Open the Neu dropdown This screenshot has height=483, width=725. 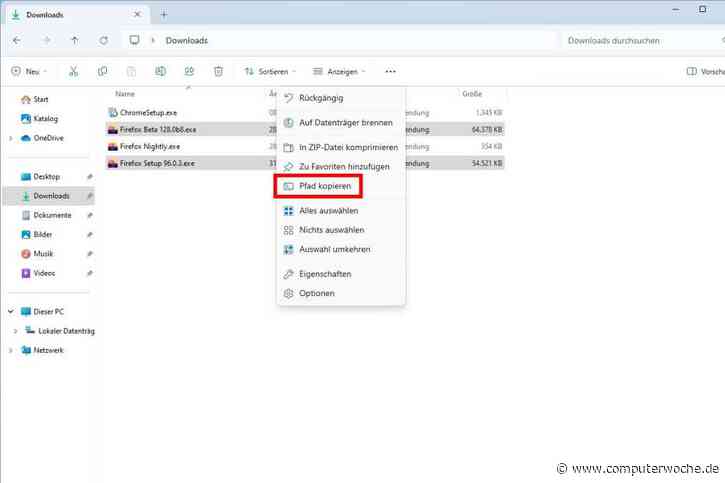tap(29, 71)
